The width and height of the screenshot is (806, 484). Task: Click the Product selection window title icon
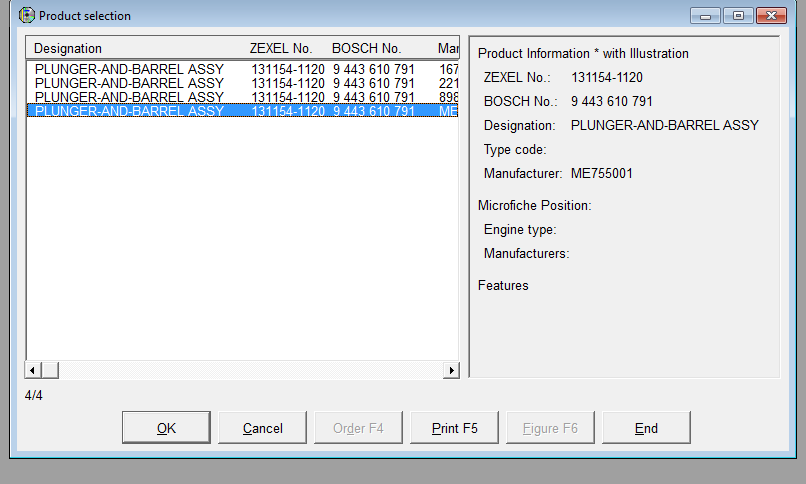tap(26, 16)
